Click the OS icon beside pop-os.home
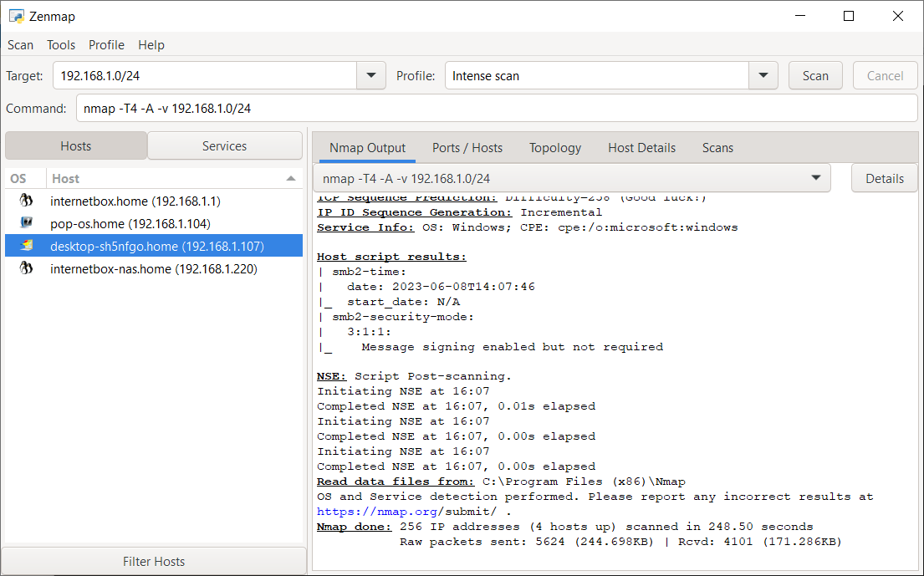Image resolution: width=924 pixels, height=576 pixels. (26, 223)
